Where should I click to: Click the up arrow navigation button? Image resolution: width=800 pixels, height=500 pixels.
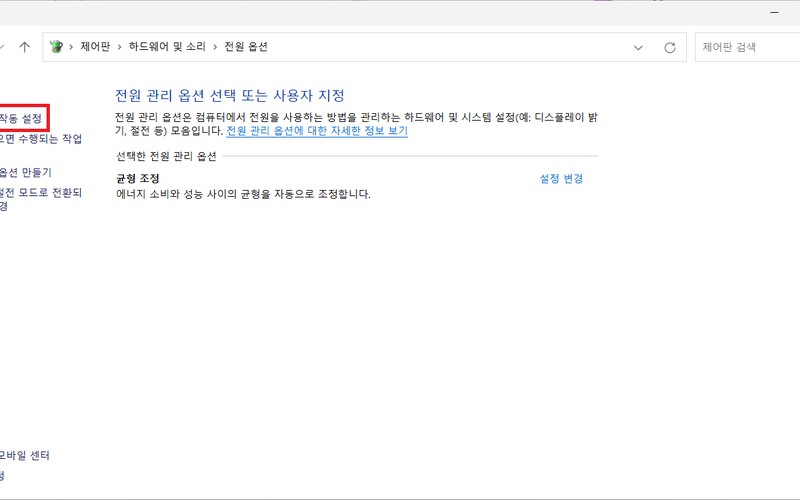pos(24,47)
